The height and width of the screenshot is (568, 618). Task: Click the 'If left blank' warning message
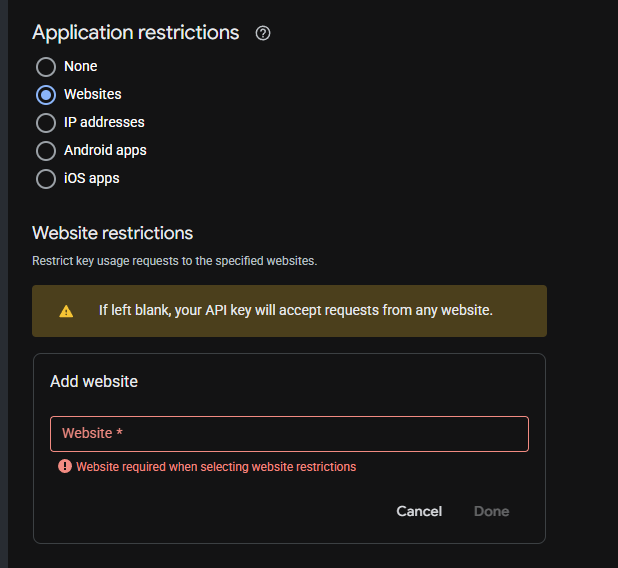pyautogui.click(x=296, y=311)
